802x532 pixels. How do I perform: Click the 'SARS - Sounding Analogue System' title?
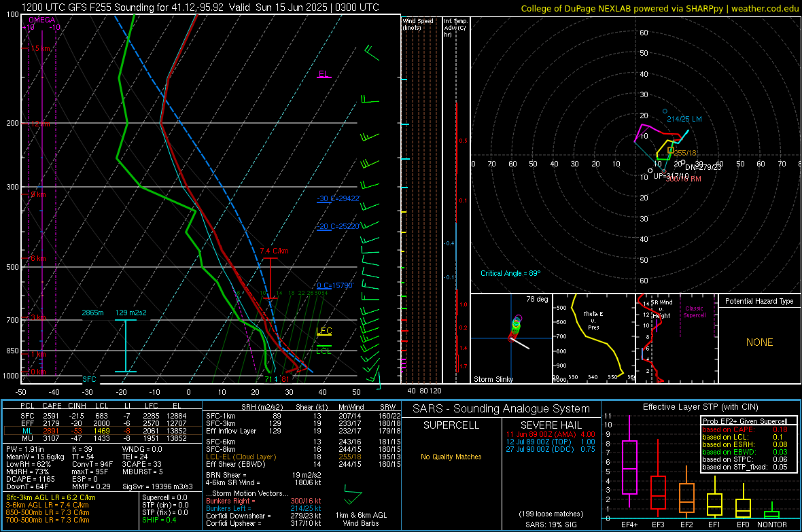[x=502, y=409]
